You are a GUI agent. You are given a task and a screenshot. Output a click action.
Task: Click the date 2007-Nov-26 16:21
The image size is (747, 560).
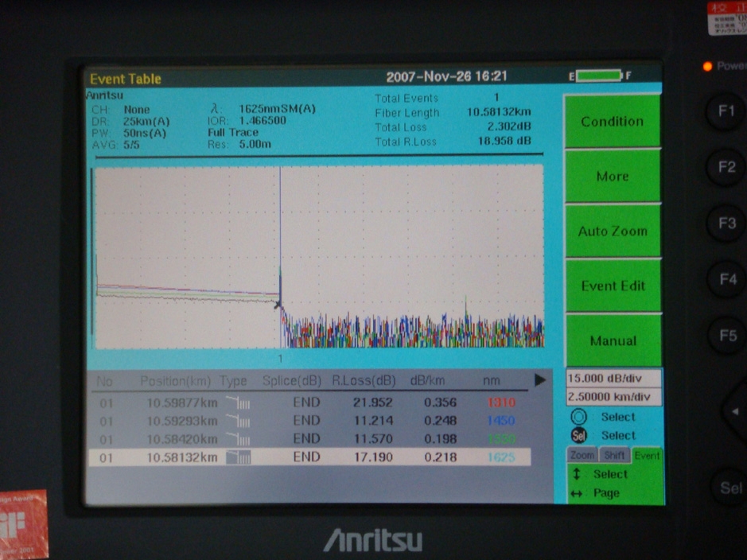446,76
